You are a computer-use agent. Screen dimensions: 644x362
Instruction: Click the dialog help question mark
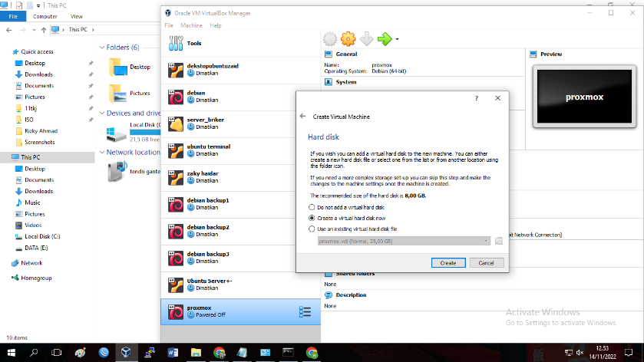[477, 98]
